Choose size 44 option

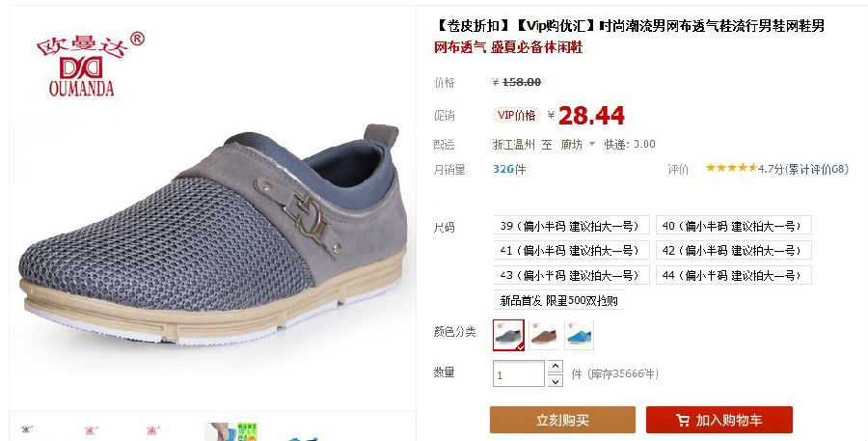[x=734, y=275]
